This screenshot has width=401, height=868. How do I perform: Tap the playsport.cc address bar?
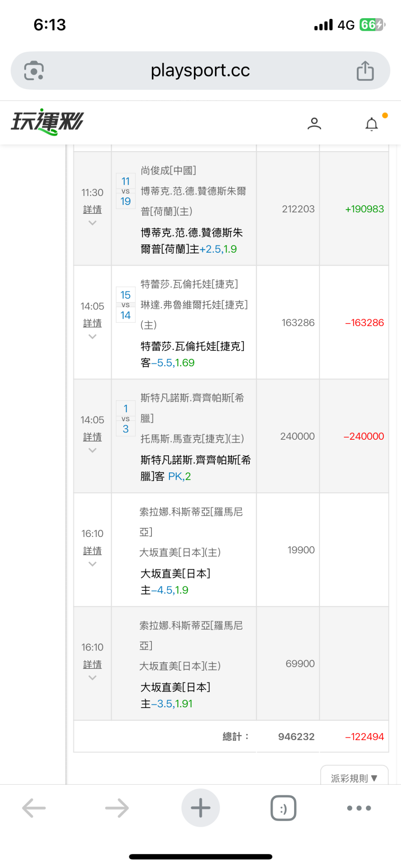click(200, 71)
